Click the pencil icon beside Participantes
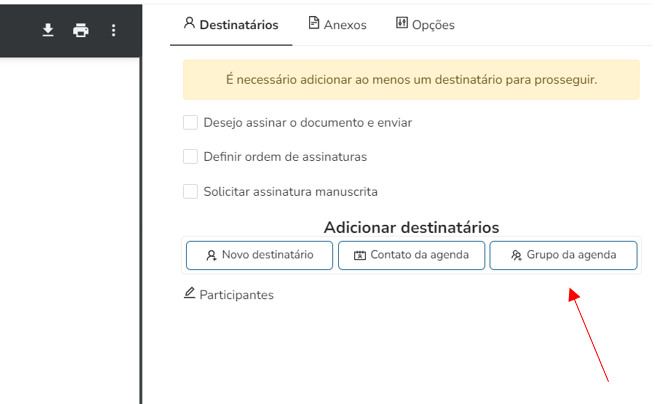The width and height of the screenshot is (655, 404). click(190, 293)
